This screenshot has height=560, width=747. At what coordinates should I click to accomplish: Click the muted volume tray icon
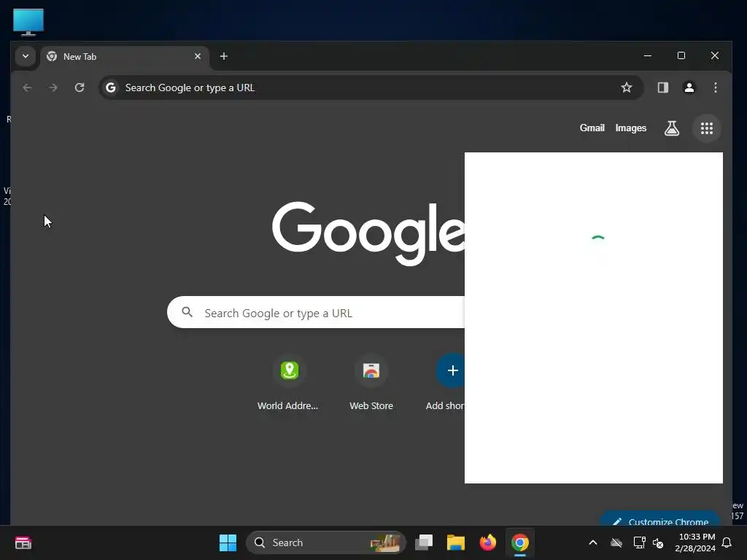point(658,542)
